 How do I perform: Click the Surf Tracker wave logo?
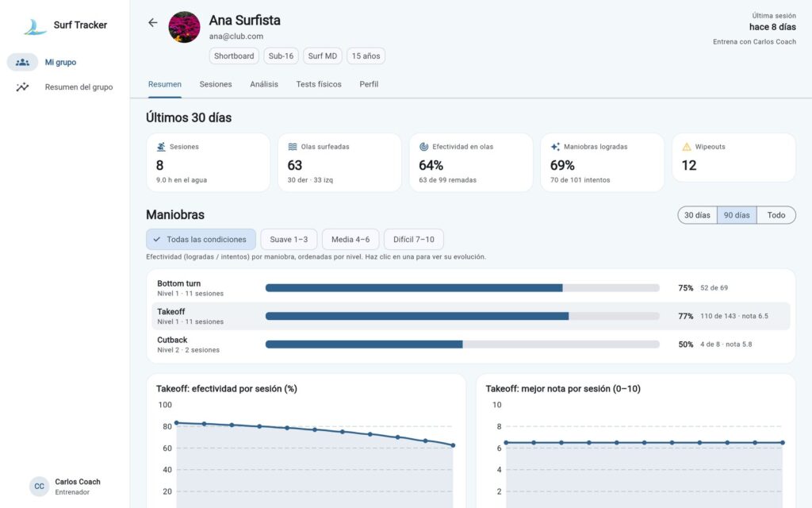pyautogui.click(x=35, y=26)
